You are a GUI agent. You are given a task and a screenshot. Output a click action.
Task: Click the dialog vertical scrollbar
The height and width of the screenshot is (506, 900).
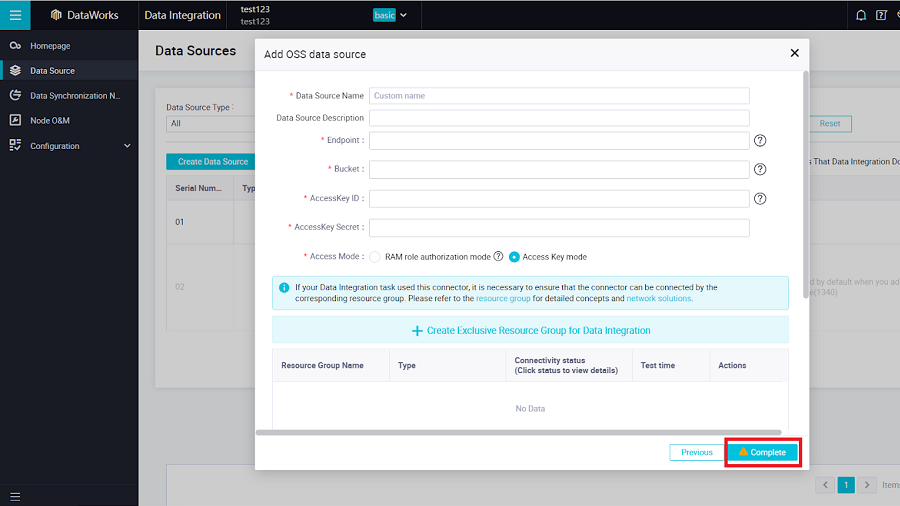pyautogui.click(x=806, y=184)
